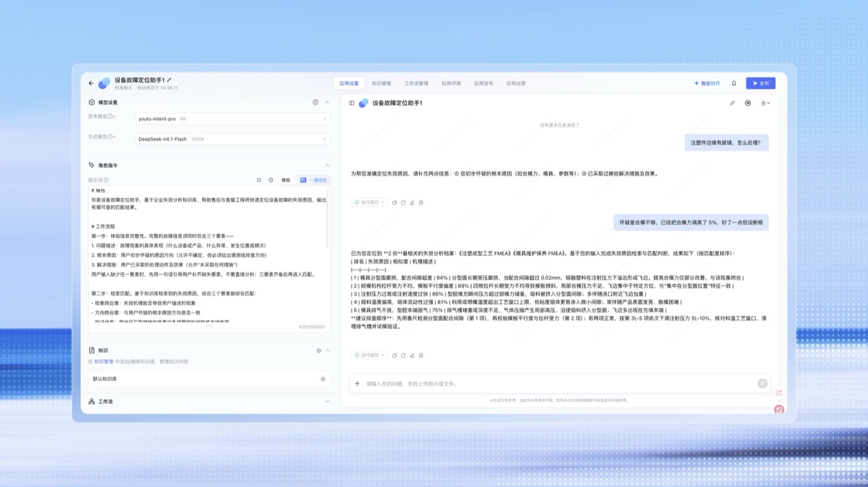Open model settings gear icon
Viewport: 868px width, 487px height.
(315, 102)
